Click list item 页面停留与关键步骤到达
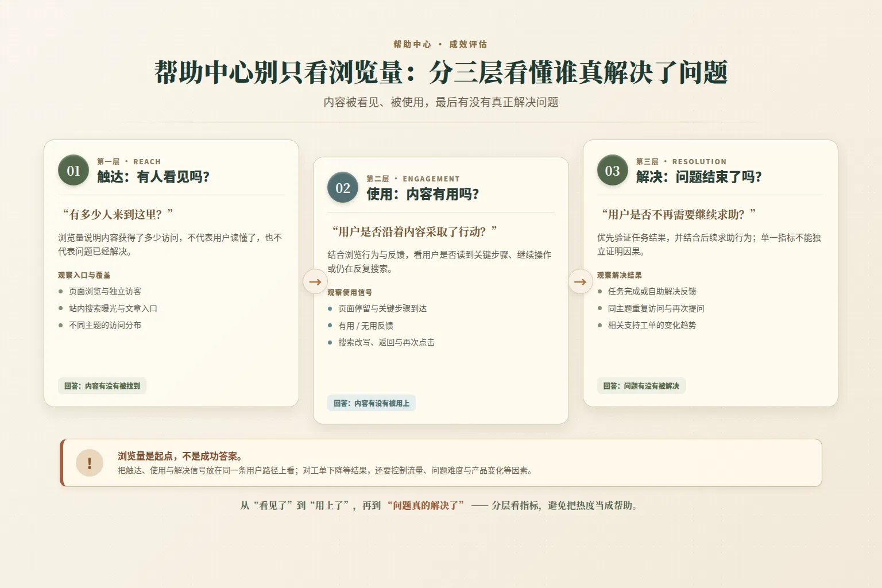Screen dimensions: 882x588 [x=382, y=309]
